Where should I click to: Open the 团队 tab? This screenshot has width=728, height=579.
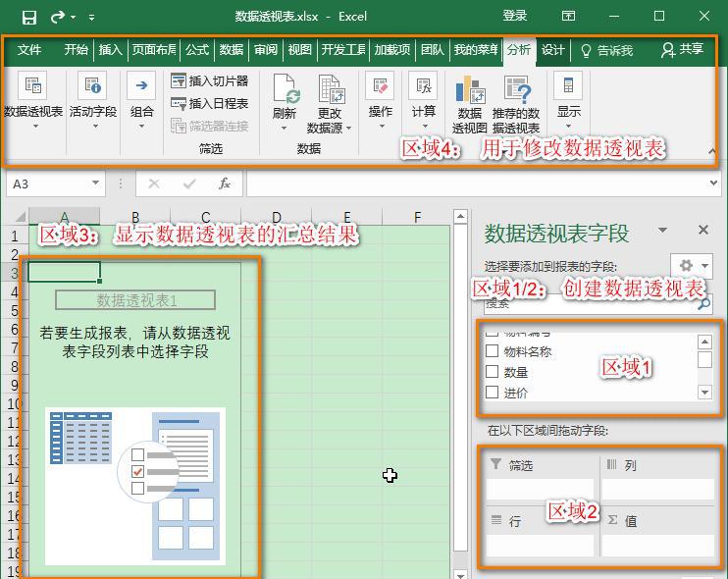point(433,49)
